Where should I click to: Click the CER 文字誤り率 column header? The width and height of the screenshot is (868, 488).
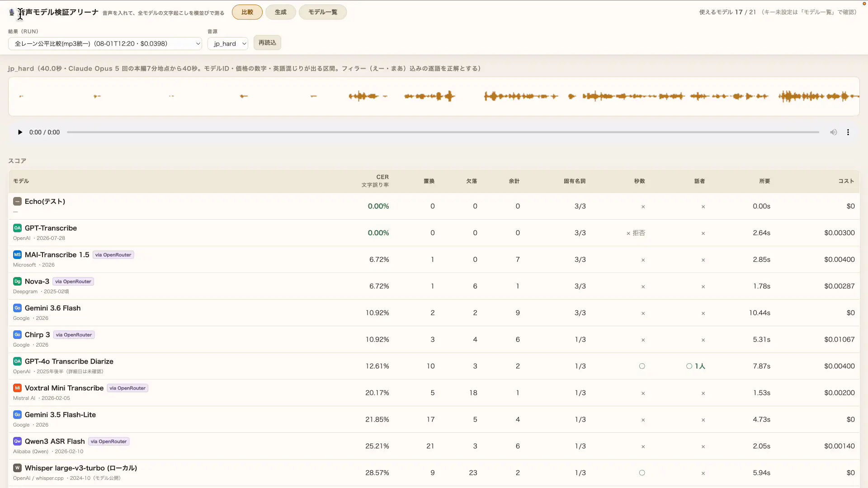click(x=375, y=181)
